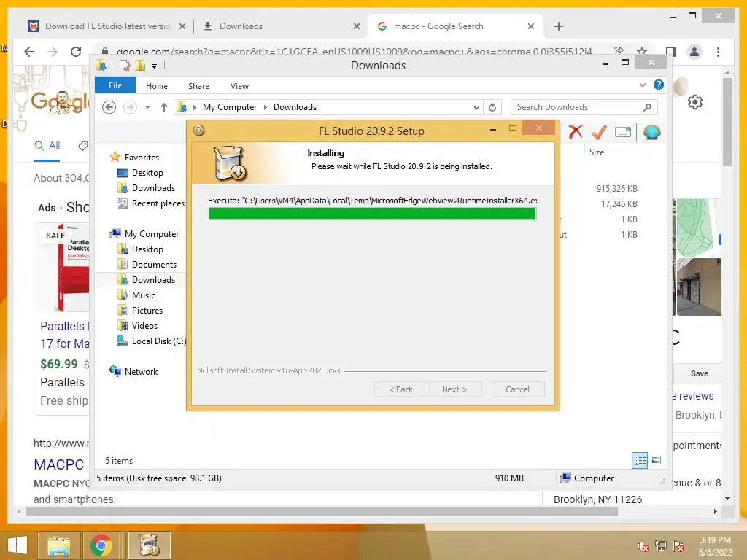Select Recent places in navigation pane
Viewport: 747px width, 560px height.
[x=158, y=203]
